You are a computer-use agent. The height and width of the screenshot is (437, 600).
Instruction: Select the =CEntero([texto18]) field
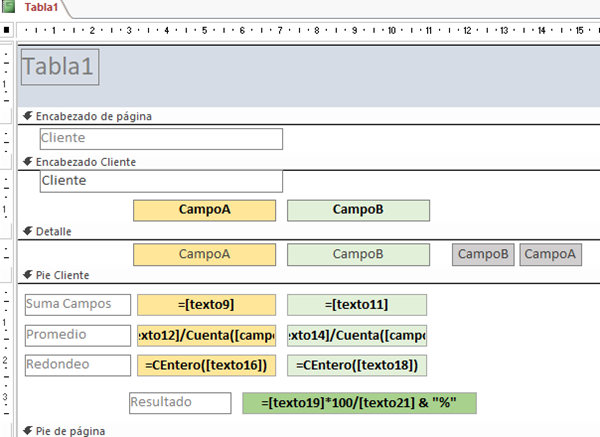pyautogui.click(x=357, y=365)
